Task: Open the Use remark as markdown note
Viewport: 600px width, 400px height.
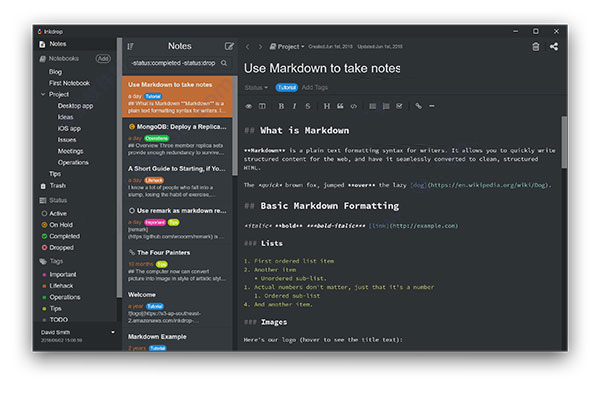Action: (x=177, y=223)
